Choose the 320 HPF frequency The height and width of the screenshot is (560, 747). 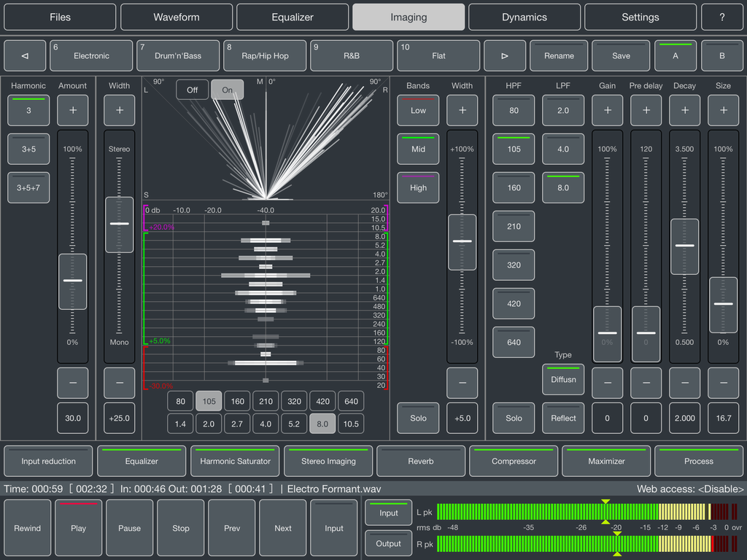pos(514,265)
